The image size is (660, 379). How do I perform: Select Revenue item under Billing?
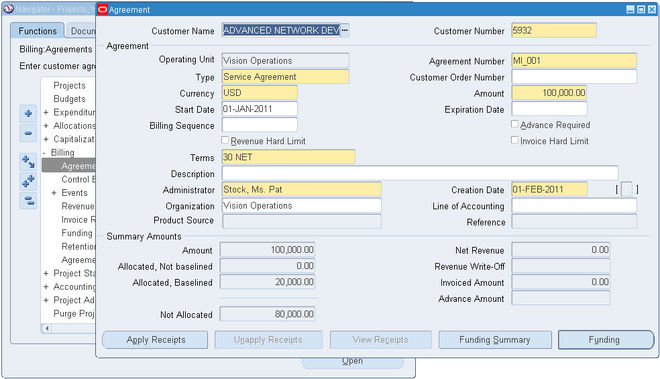(x=78, y=206)
